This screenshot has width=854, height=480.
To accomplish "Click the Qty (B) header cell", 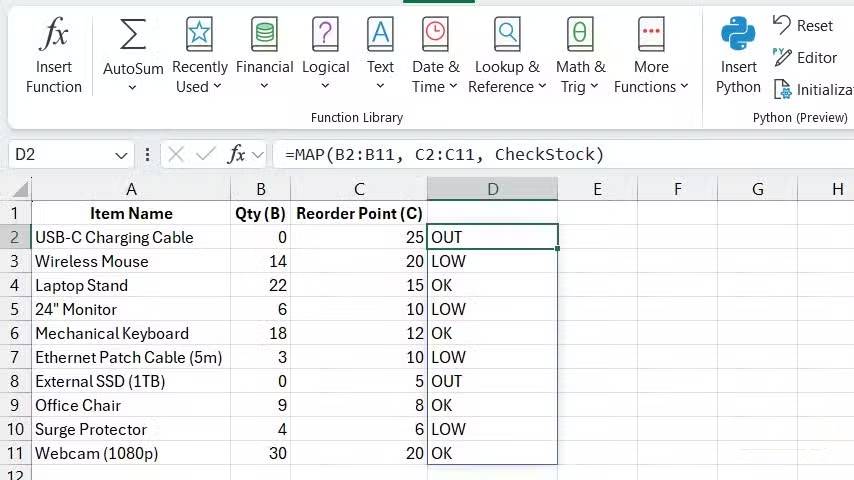I will coord(261,213).
